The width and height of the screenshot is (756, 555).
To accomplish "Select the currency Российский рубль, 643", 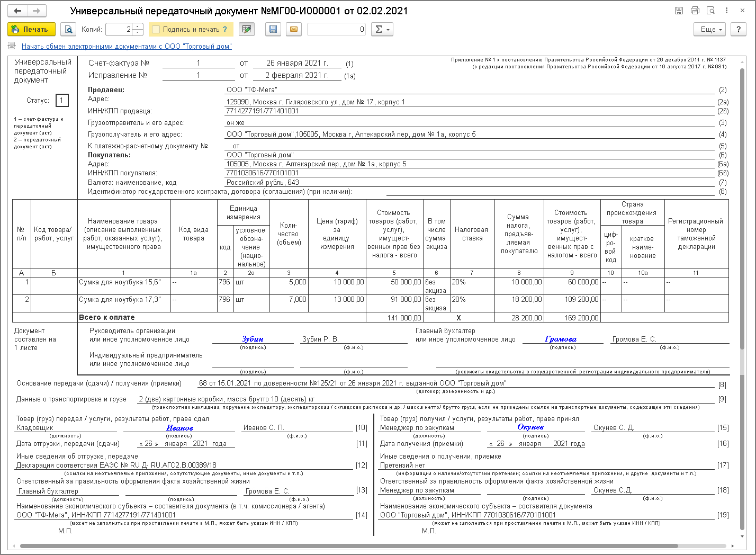I will (x=263, y=183).
